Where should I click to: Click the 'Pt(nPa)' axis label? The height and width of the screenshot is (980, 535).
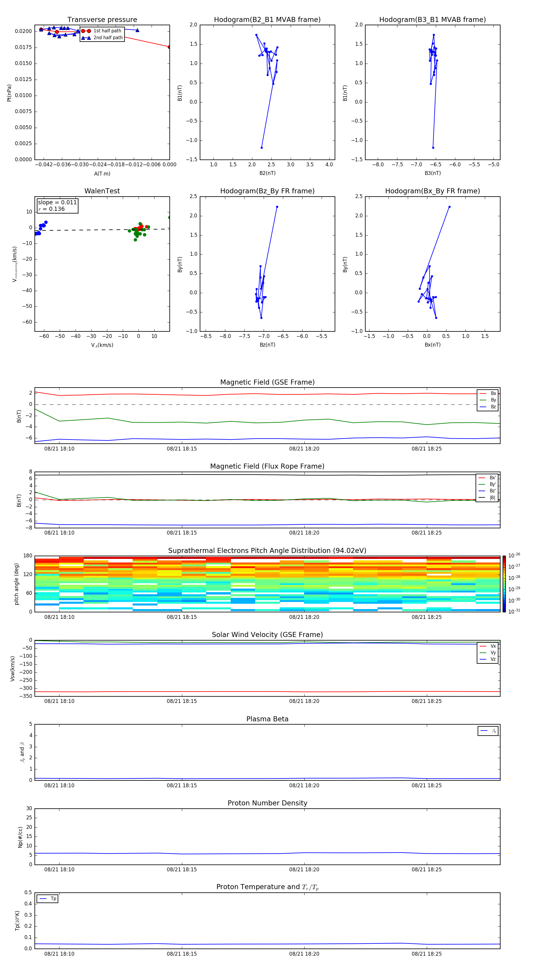9,93
